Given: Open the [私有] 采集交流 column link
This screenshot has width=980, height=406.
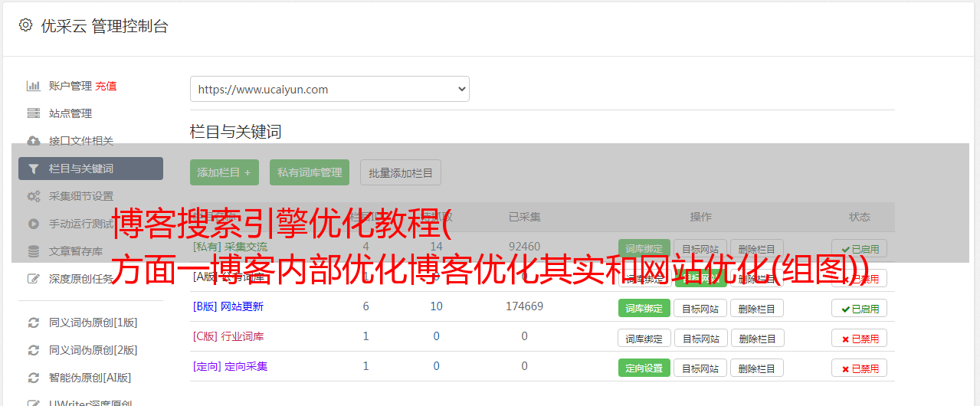Looking at the screenshot, I should (x=231, y=247).
